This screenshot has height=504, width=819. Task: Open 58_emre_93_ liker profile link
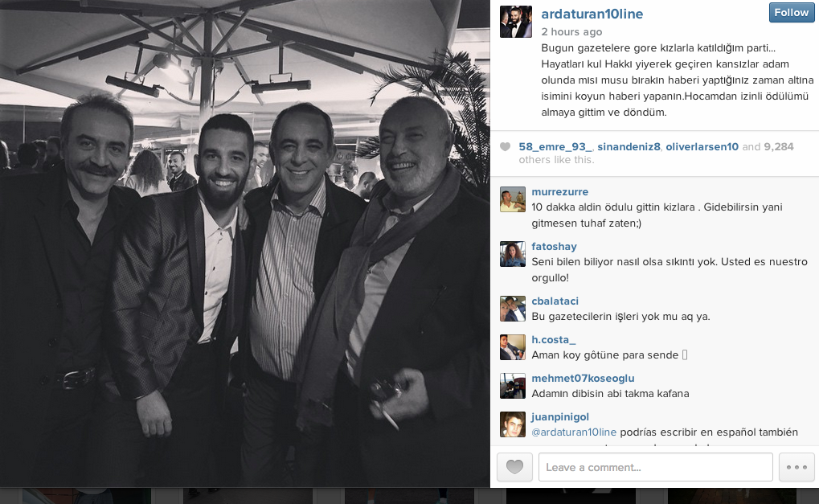[555, 147]
